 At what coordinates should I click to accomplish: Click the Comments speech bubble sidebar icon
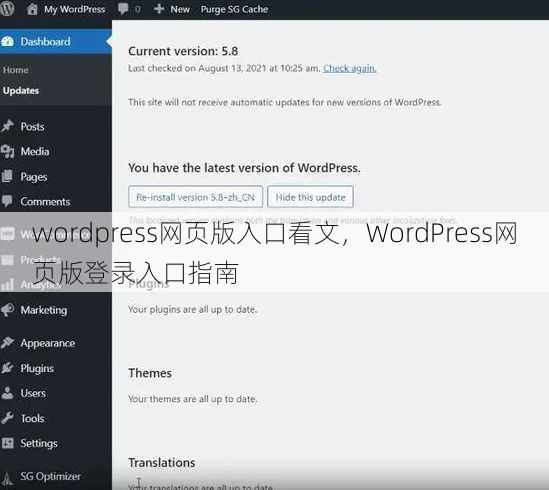[7, 201]
